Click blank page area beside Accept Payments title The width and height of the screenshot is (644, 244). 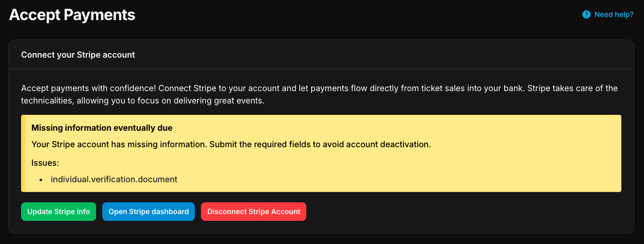334,15
